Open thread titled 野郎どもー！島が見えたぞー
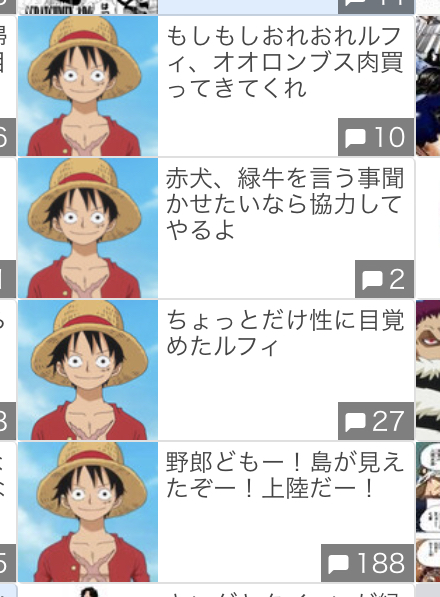440x597 pixels. (284, 475)
